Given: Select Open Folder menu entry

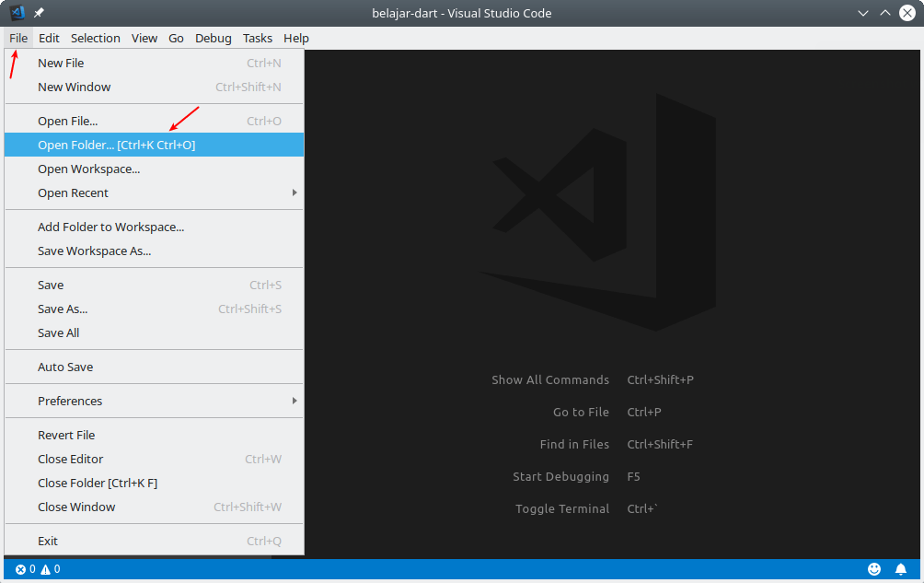Looking at the screenshot, I should coord(154,145).
